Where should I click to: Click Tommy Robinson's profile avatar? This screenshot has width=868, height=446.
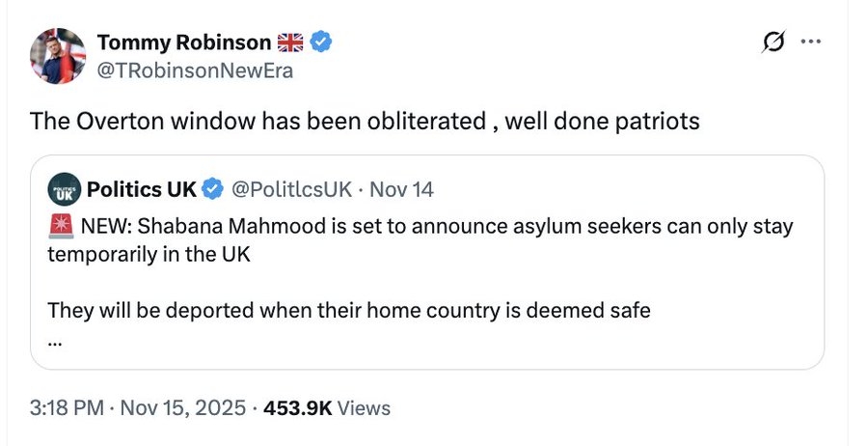58,56
